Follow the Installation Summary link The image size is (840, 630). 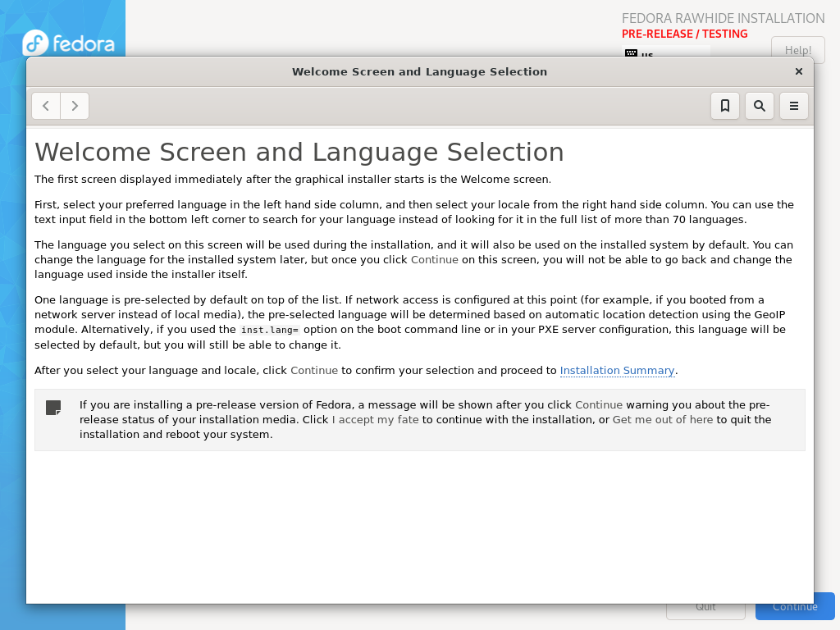click(617, 371)
